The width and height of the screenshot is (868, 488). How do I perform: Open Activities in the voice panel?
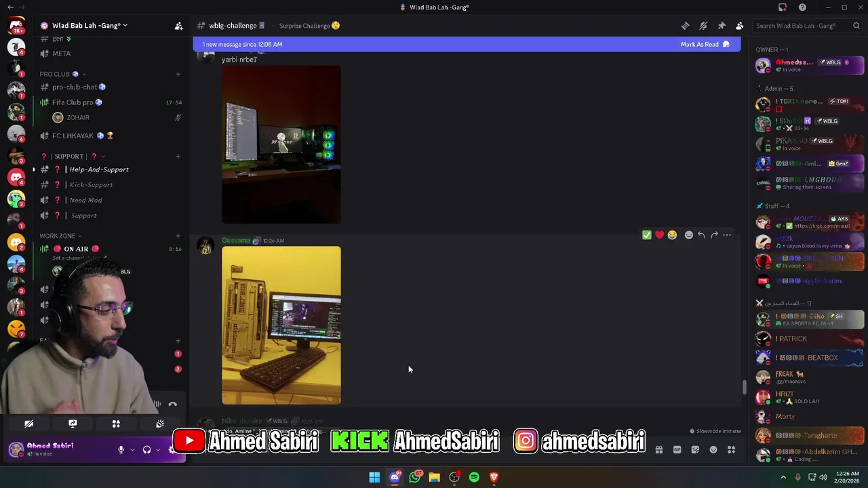click(116, 424)
